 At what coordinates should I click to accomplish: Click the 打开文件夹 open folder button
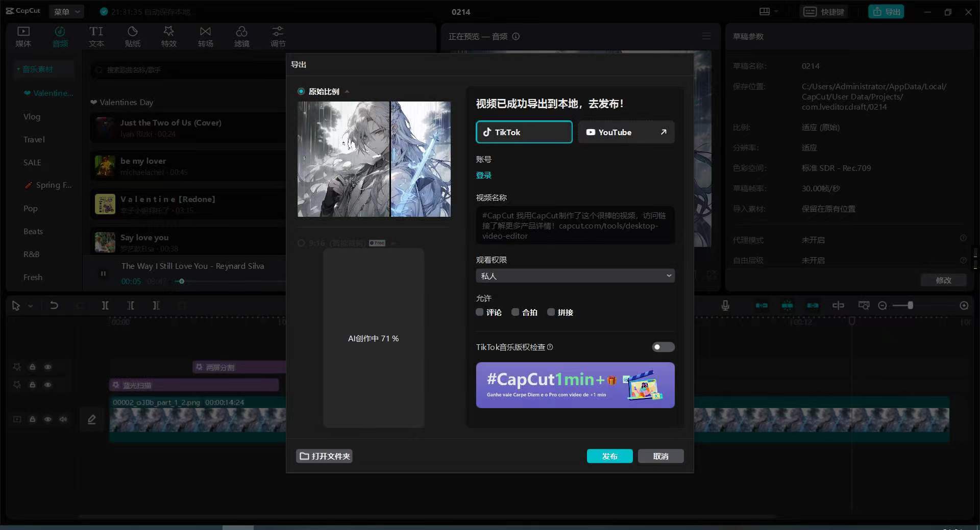point(324,456)
